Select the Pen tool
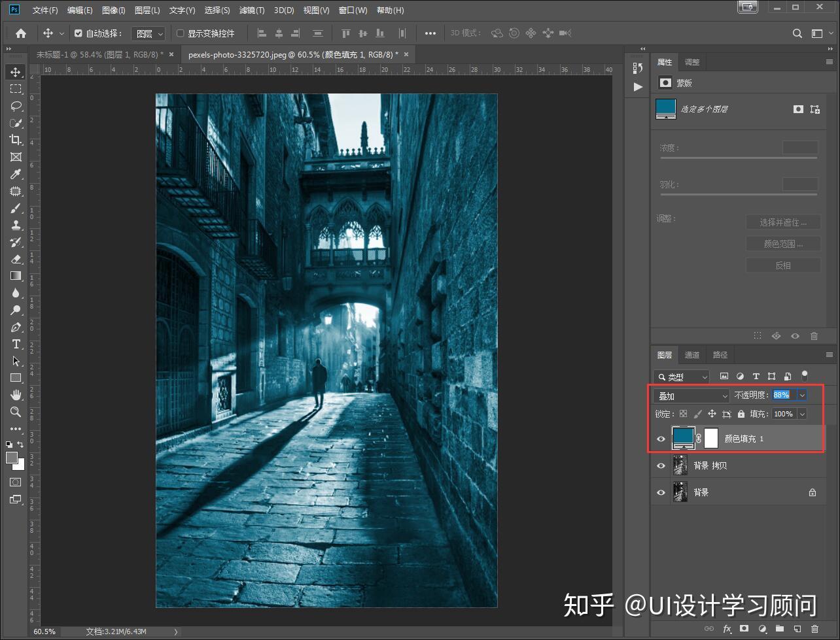 tap(16, 327)
